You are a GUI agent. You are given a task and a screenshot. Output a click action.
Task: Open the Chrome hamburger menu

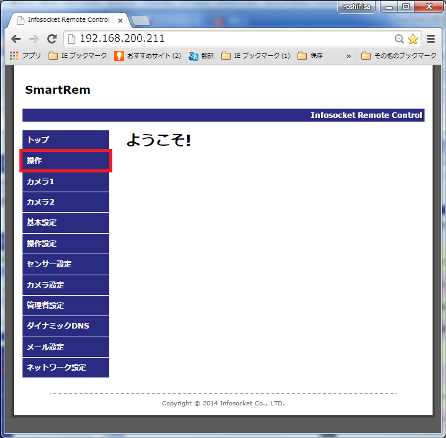pos(431,39)
